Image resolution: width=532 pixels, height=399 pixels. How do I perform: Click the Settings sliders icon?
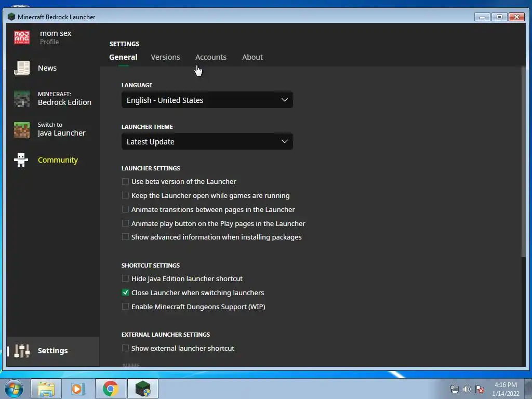pyautogui.click(x=22, y=351)
